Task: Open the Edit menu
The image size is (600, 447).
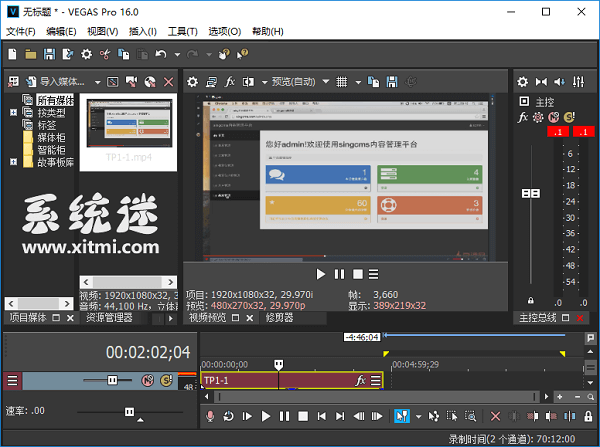Action: coord(61,31)
